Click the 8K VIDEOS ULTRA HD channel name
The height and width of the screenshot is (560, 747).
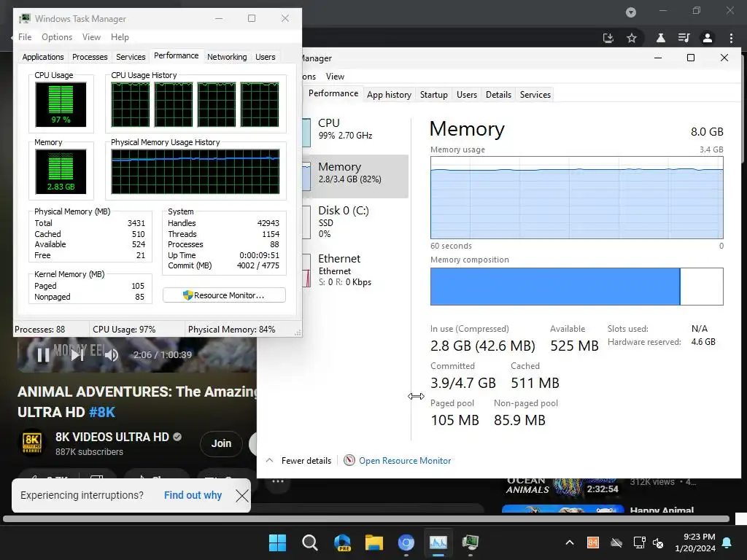pyautogui.click(x=112, y=437)
